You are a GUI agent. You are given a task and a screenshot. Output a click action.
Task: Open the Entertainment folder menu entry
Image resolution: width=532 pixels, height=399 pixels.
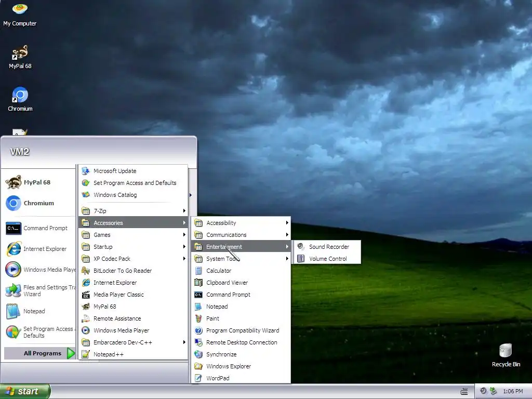[x=241, y=247]
